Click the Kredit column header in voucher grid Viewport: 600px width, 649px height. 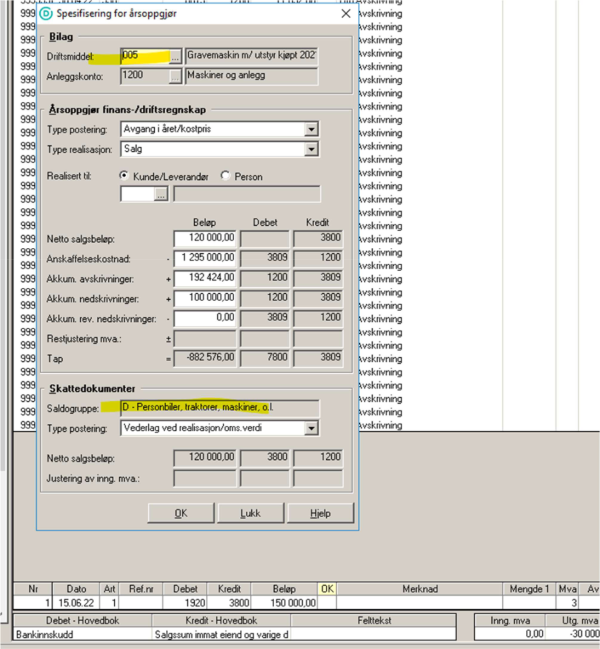[229, 589]
